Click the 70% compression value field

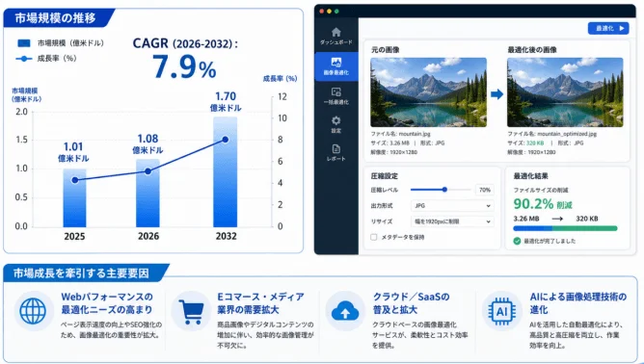(x=485, y=190)
